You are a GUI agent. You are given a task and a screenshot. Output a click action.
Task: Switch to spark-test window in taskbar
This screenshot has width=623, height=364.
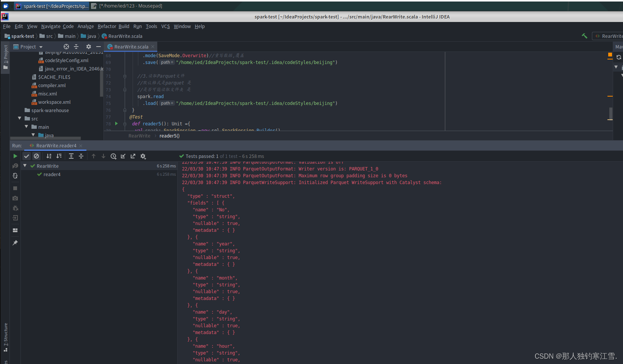52,6
